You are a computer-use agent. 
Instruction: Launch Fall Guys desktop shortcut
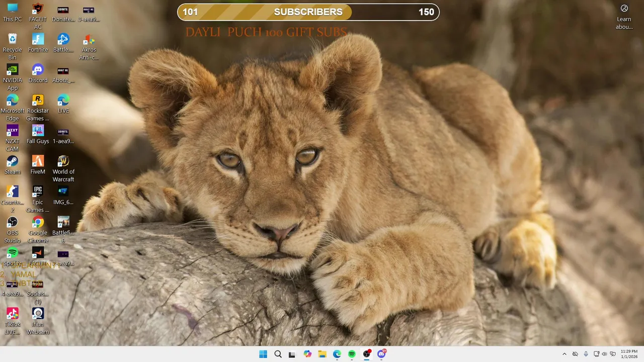click(38, 135)
